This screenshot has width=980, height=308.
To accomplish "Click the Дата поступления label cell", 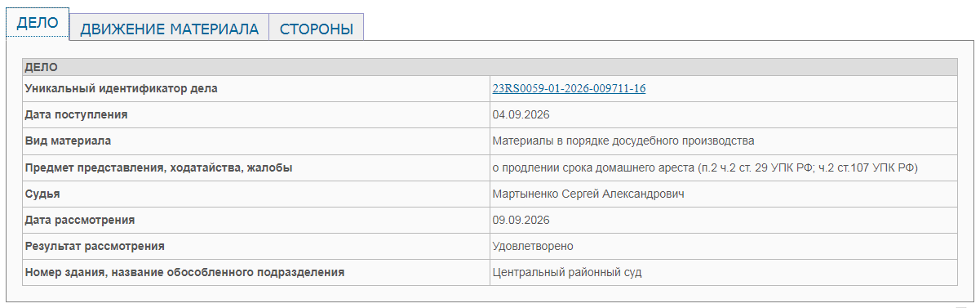I will point(255,114).
